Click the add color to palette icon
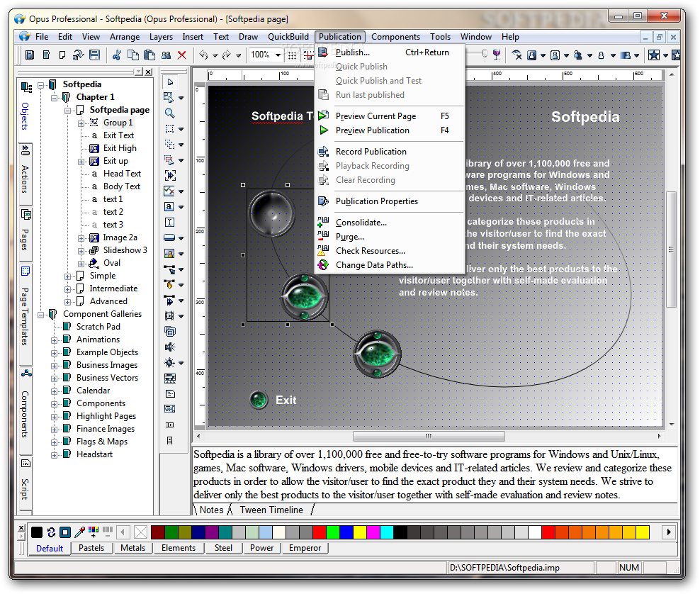 tap(94, 532)
